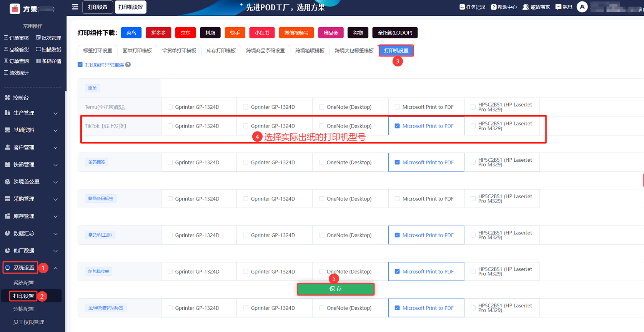Download the 快手 print component

coord(235,33)
